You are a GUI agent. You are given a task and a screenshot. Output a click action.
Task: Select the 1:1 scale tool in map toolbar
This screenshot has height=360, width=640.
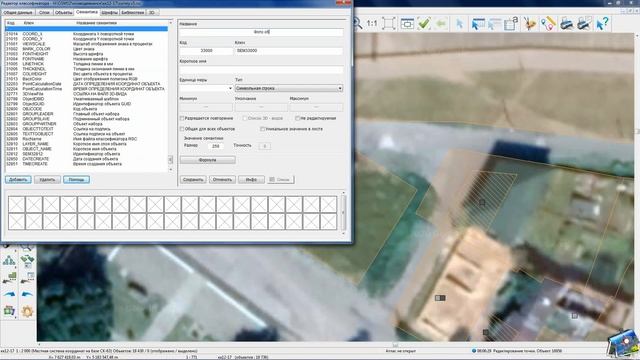372,23
